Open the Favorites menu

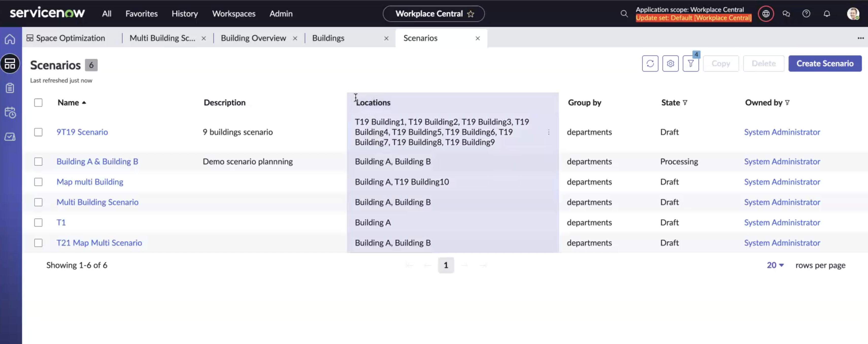coord(142,13)
